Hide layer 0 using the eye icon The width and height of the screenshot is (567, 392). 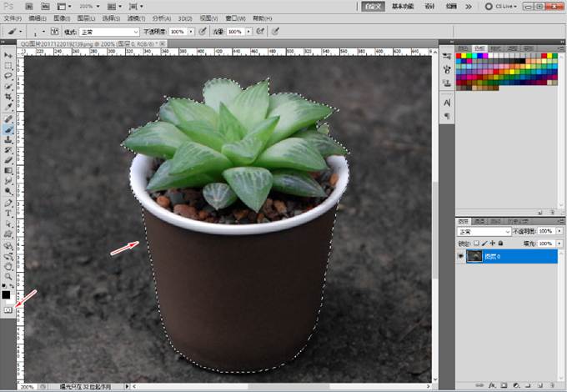460,257
